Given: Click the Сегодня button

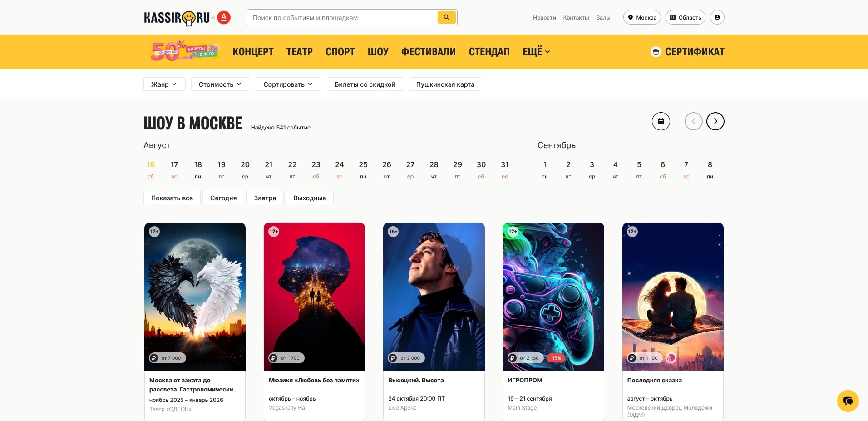Looking at the screenshot, I should point(223,198).
